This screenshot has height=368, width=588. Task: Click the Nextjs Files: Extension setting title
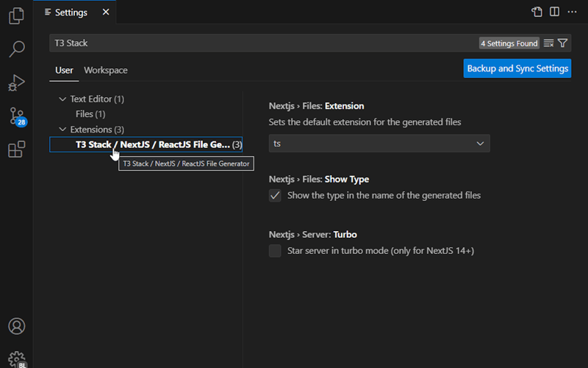[x=316, y=106]
